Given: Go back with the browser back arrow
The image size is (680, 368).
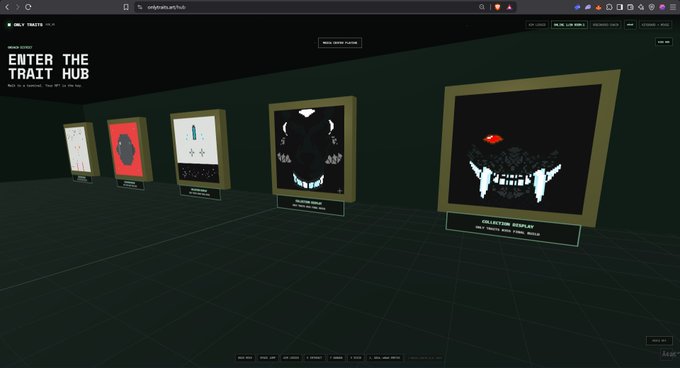Looking at the screenshot, I should click(7, 7).
